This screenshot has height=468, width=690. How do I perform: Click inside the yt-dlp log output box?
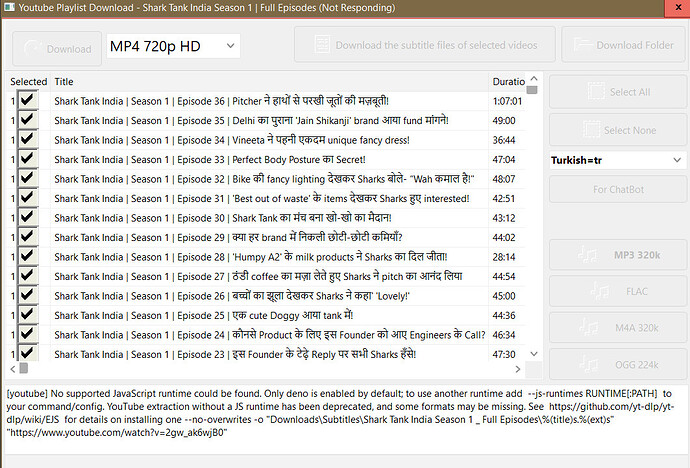[x=346, y=419]
